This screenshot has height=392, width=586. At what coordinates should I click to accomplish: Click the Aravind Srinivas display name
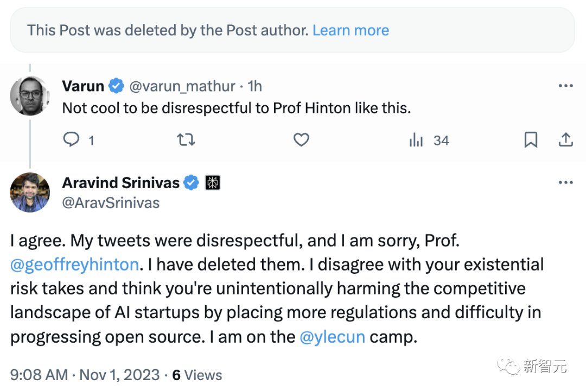coord(120,183)
